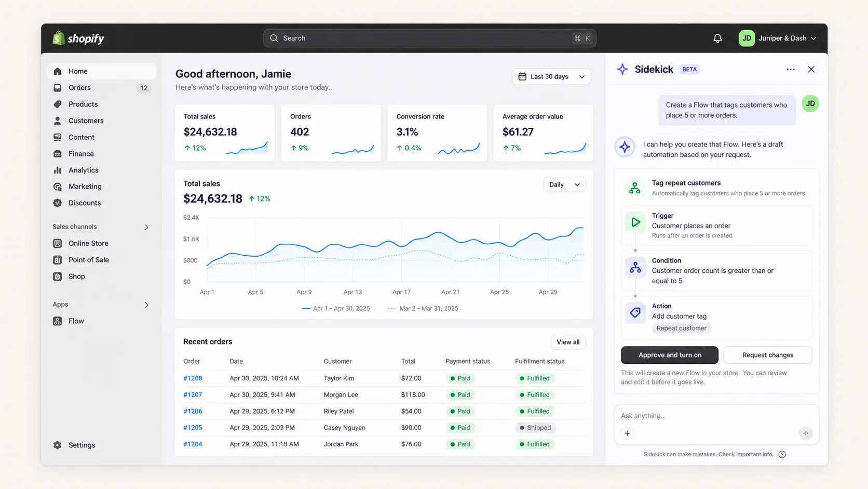
Task: Click the Trigger play icon
Action: click(x=635, y=222)
